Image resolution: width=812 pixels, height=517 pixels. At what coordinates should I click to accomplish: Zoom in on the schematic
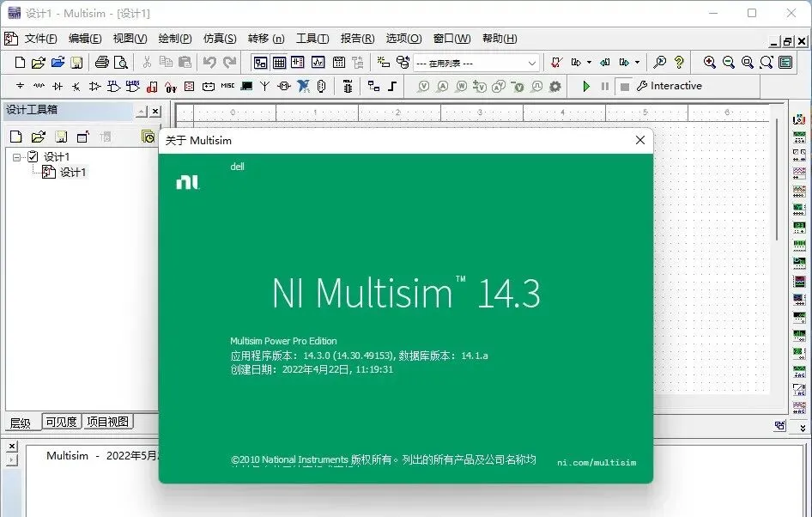[710, 63]
